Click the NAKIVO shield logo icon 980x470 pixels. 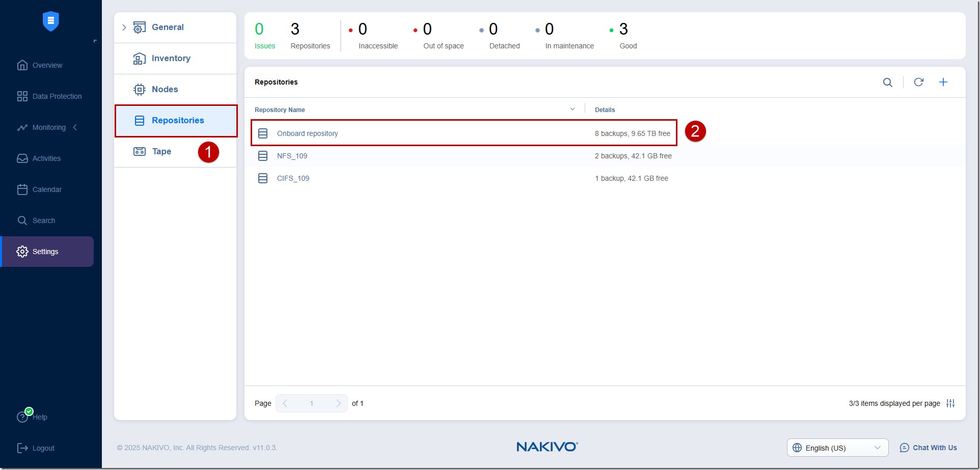(x=51, y=21)
